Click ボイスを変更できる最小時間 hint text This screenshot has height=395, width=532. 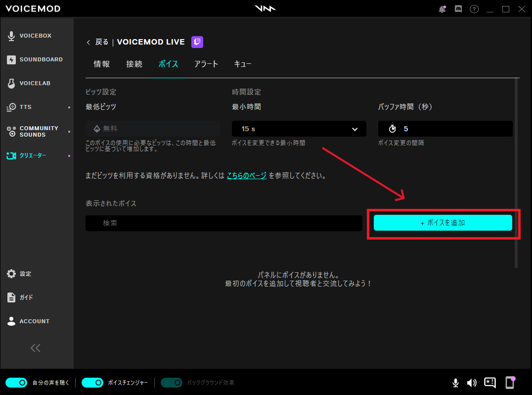[x=268, y=143]
